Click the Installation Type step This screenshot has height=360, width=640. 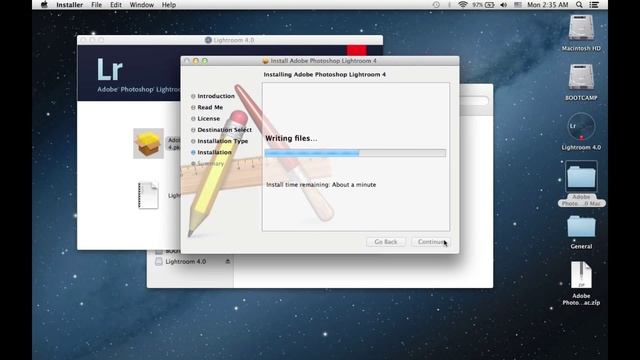(222, 141)
